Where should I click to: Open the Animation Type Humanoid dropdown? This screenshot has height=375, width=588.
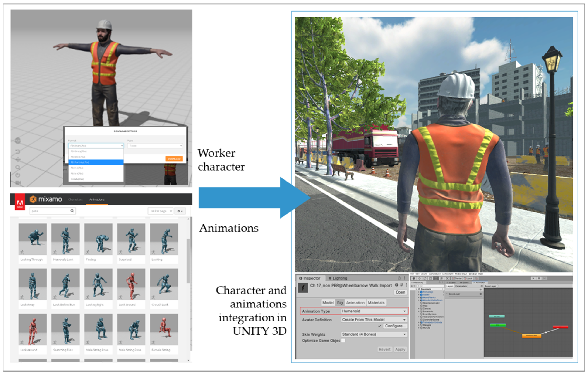[x=374, y=311]
